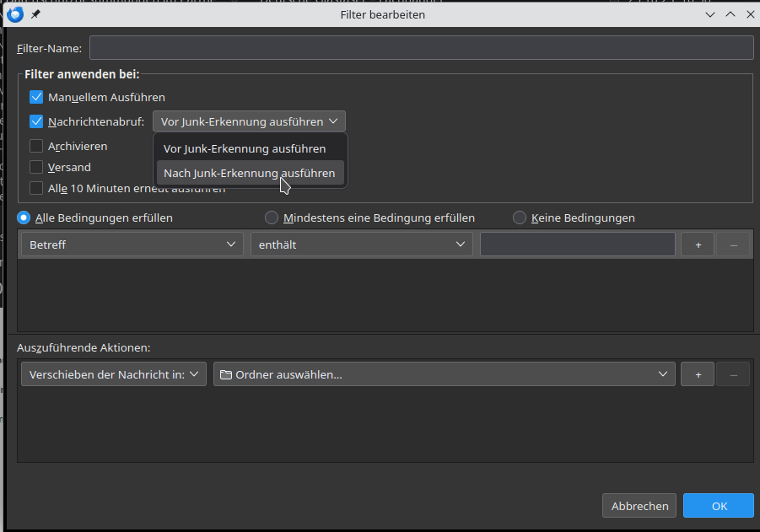Close the Filter bearbeiten dialog window

[749, 14]
